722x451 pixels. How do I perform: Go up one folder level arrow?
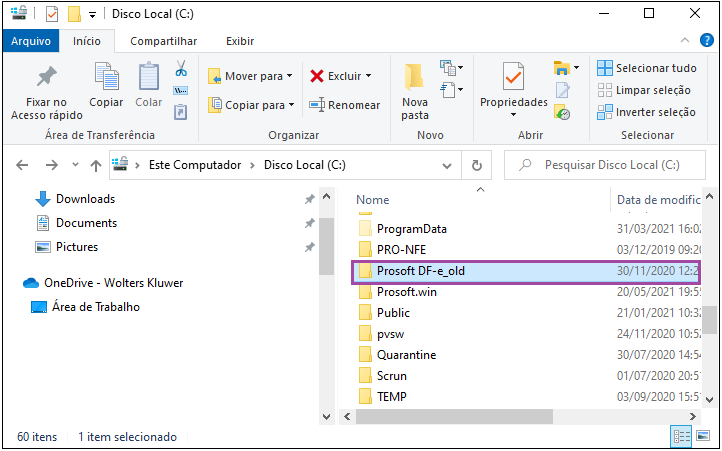[x=96, y=165]
